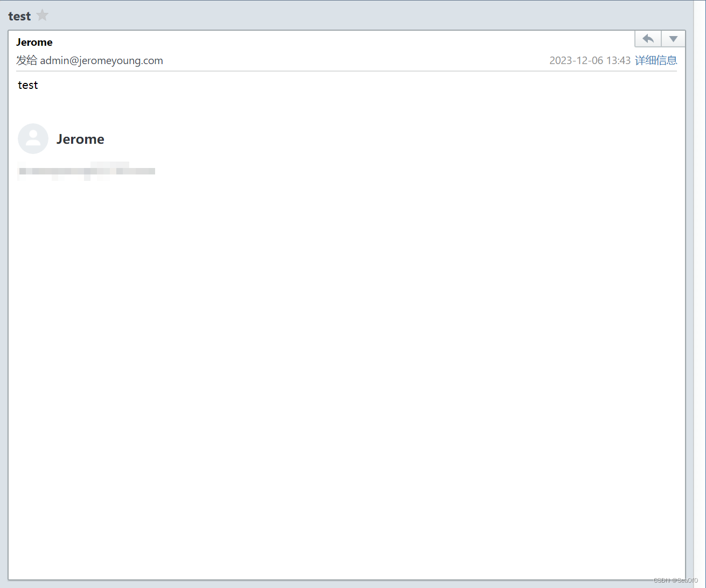Click the test message body text

(x=28, y=85)
